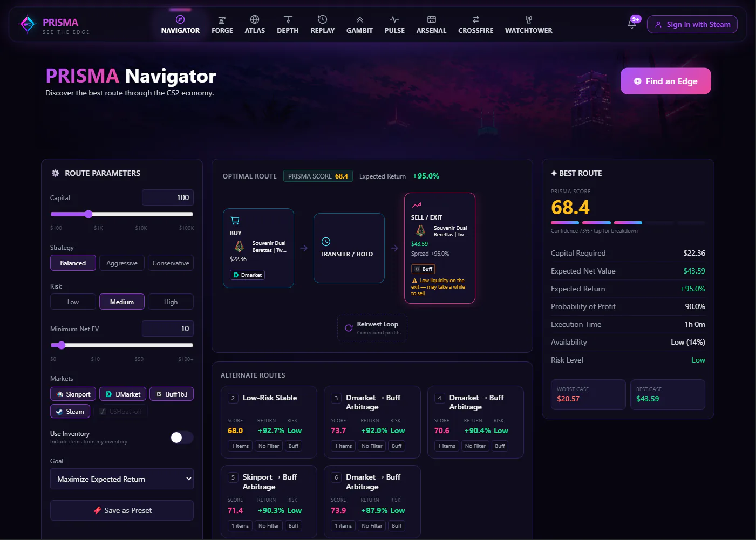Click the PRISMA SCORE 68.4 badge

(x=318, y=176)
